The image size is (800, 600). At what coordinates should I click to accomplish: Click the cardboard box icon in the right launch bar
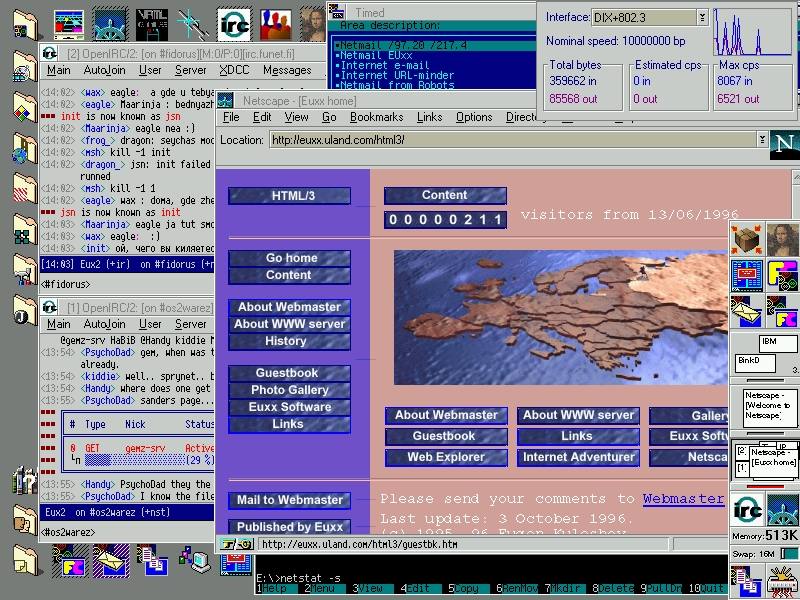[746, 239]
